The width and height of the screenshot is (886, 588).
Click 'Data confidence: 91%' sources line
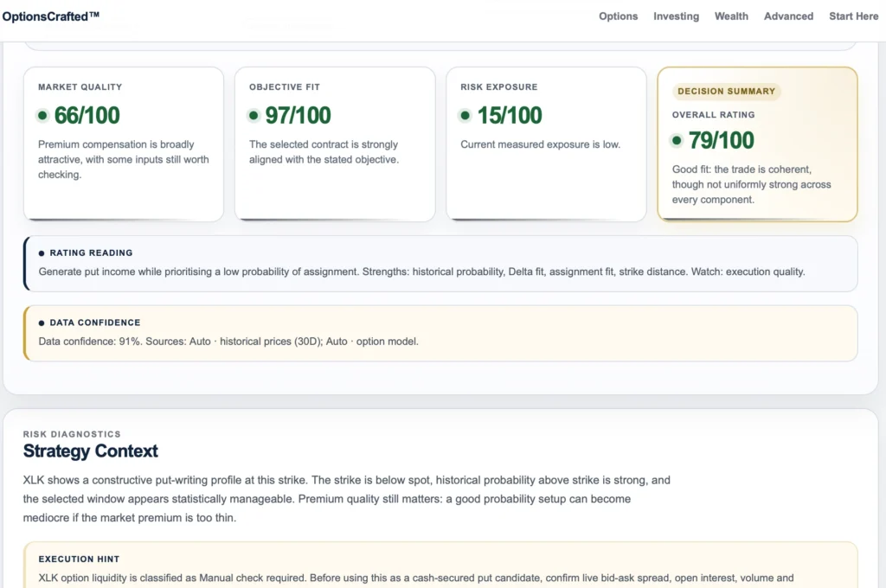tap(228, 342)
